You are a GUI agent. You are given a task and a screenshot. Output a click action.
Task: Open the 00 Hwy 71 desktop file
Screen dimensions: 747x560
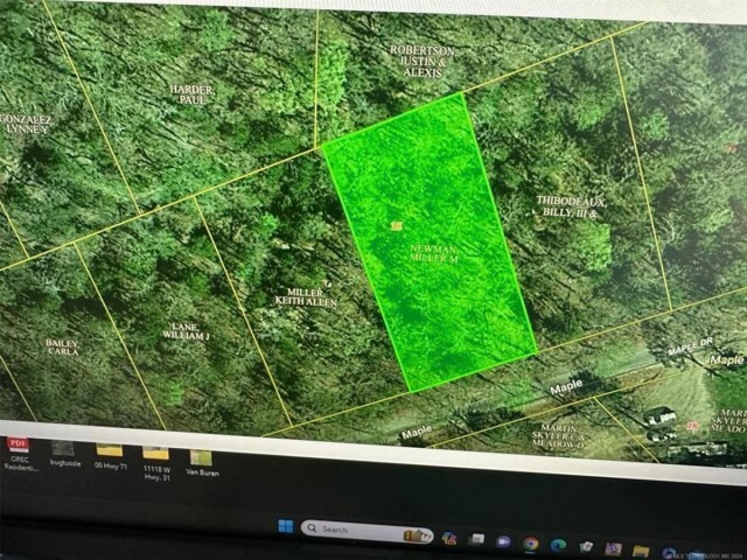click(109, 450)
